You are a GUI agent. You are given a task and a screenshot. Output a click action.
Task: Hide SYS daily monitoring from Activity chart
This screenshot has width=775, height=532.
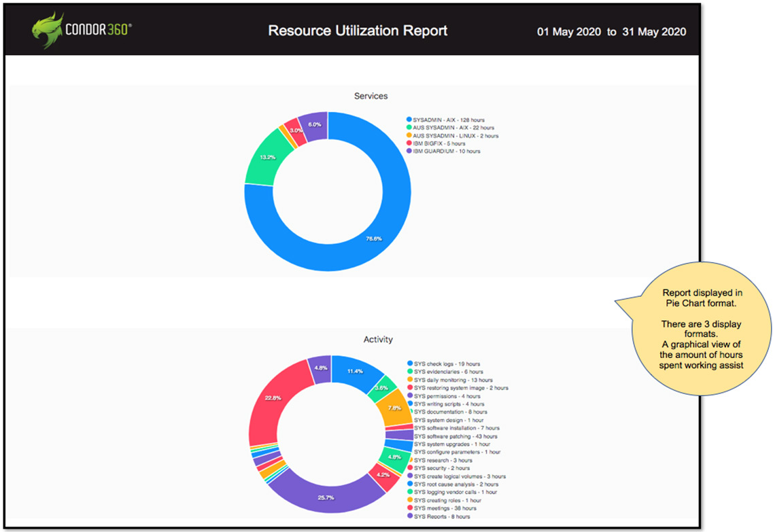click(x=453, y=380)
